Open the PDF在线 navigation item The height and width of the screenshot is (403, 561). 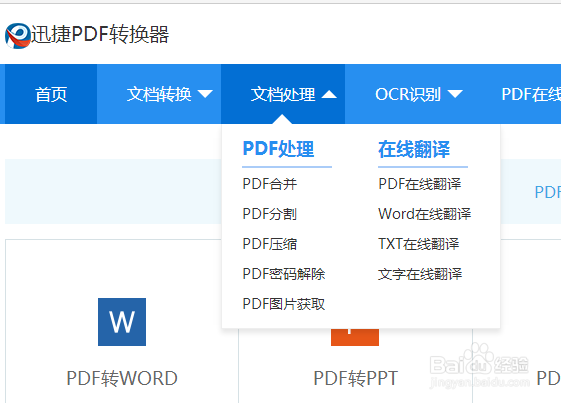[x=531, y=94]
